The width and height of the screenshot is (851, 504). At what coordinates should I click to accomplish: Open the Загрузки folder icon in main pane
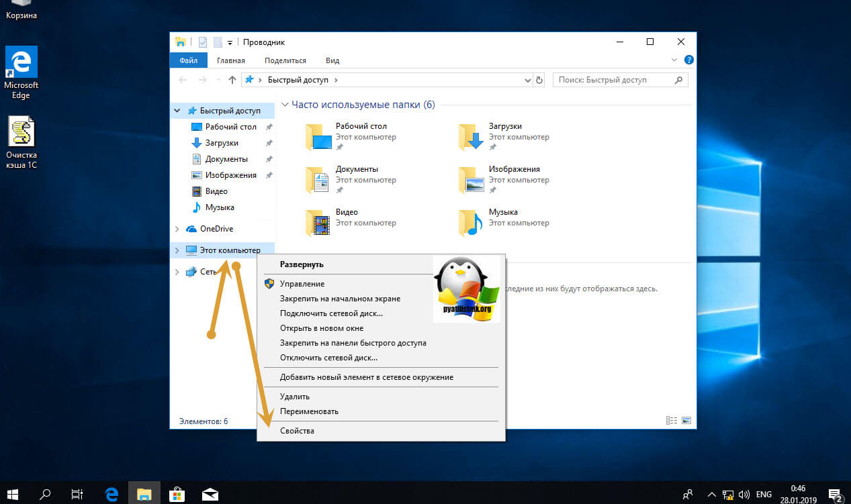tap(472, 137)
